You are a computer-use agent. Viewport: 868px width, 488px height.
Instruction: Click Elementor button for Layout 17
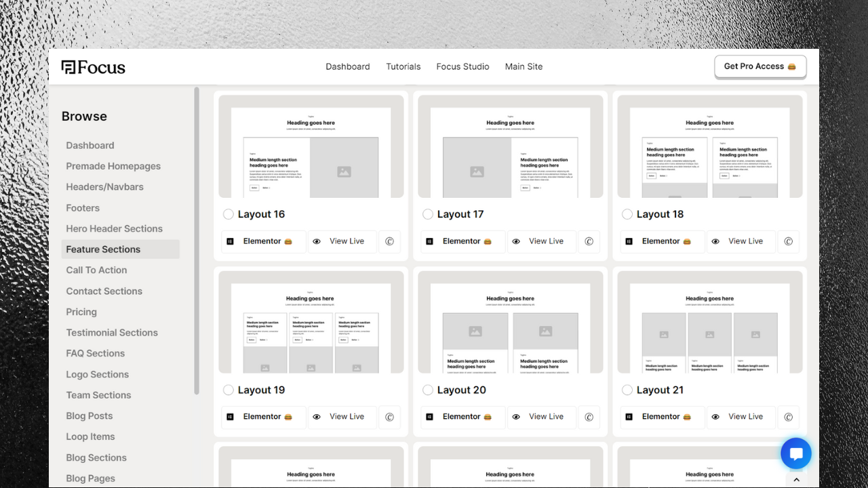463,241
